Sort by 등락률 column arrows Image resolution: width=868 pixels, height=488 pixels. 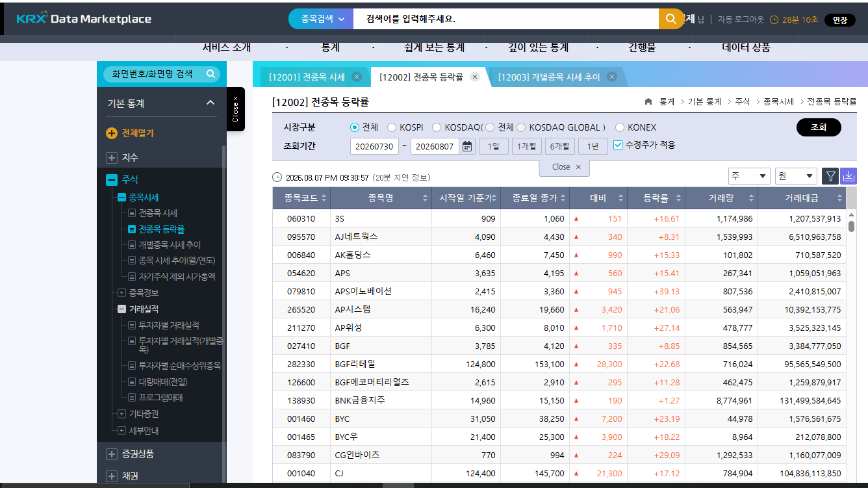point(678,199)
